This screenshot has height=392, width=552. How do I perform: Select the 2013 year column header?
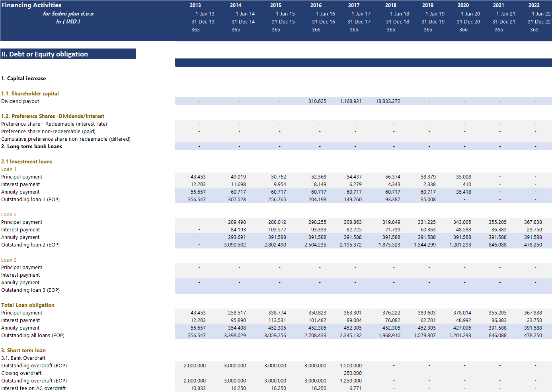(195, 5)
